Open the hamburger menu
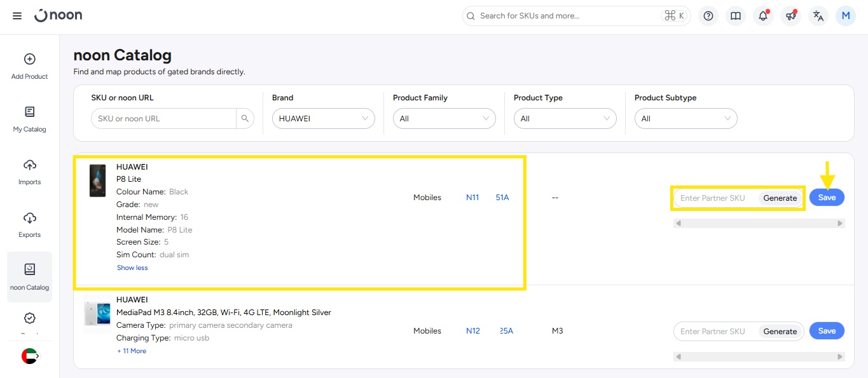 [17, 16]
